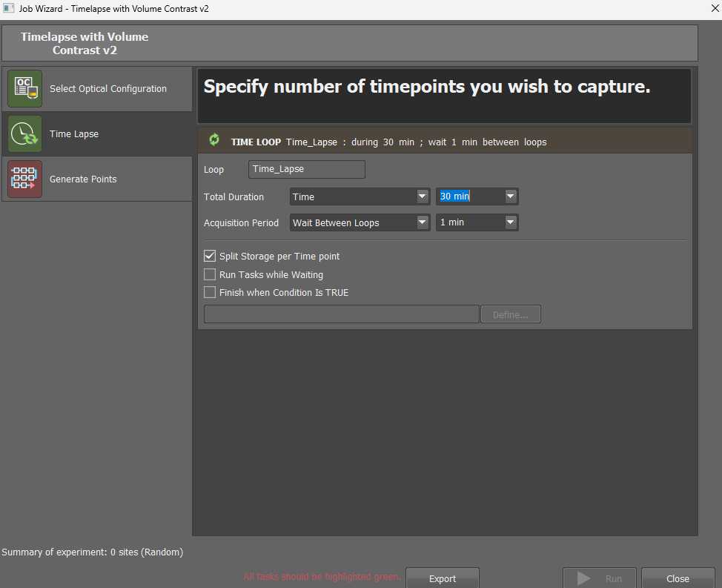The height and width of the screenshot is (588, 722).
Task: Open the 1 min wait interval dropdown
Action: (510, 222)
